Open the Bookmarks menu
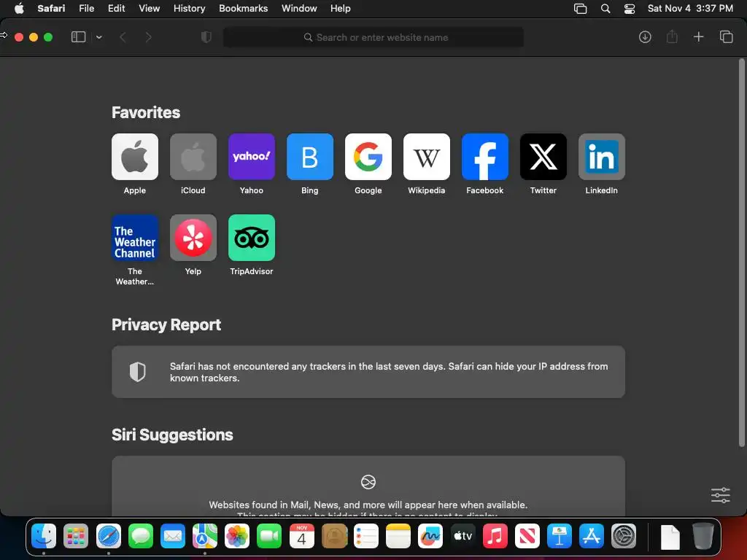Viewport: 747px width, 560px height. [243, 8]
